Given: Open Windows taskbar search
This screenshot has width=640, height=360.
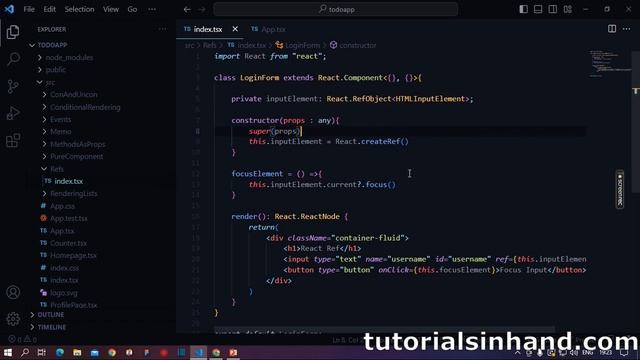Looking at the screenshot, I should point(24,352).
